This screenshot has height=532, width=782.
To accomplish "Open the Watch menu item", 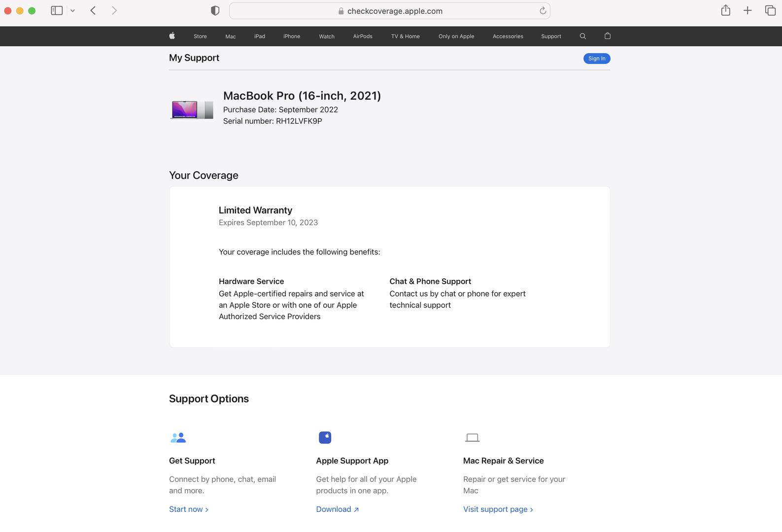I will (x=327, y=36).
